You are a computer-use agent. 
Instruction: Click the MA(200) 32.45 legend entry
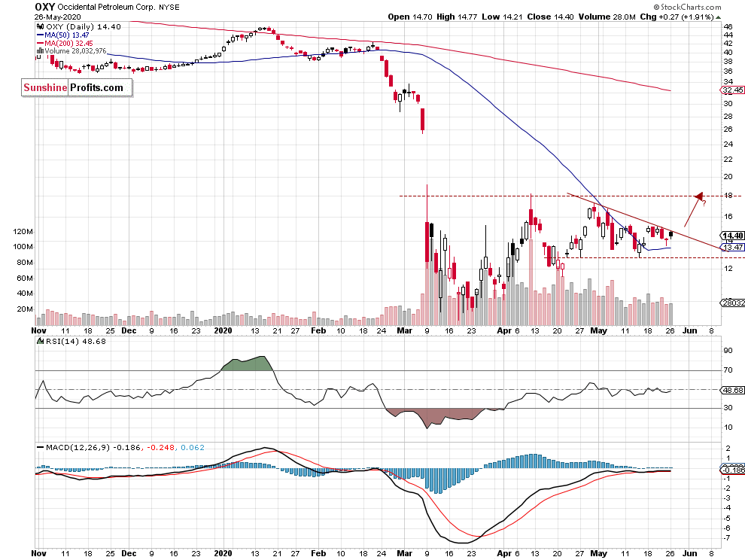click(69, 43)
